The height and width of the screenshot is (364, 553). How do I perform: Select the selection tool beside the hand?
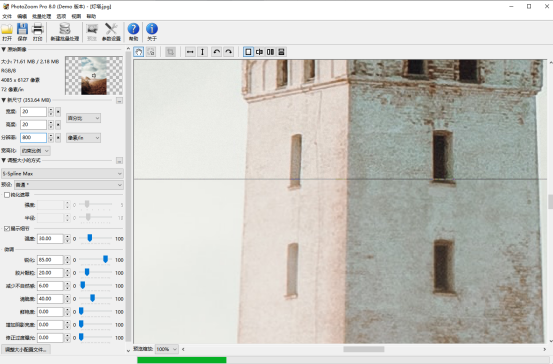pyautogui.click(x=151, y=52)
